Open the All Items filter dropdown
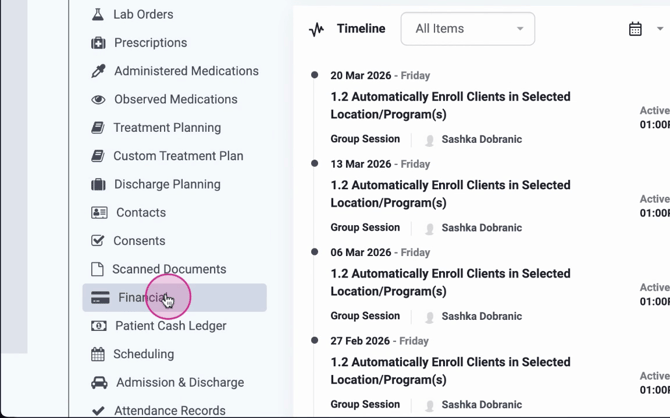Screen dimensions: 670x418 click(x=467, y=29)
